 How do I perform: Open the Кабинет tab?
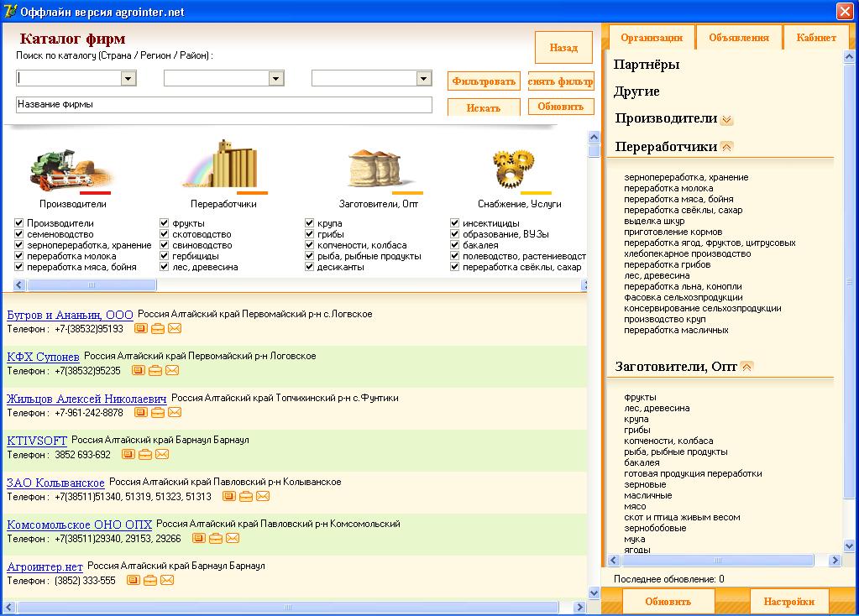coord(815,38)
